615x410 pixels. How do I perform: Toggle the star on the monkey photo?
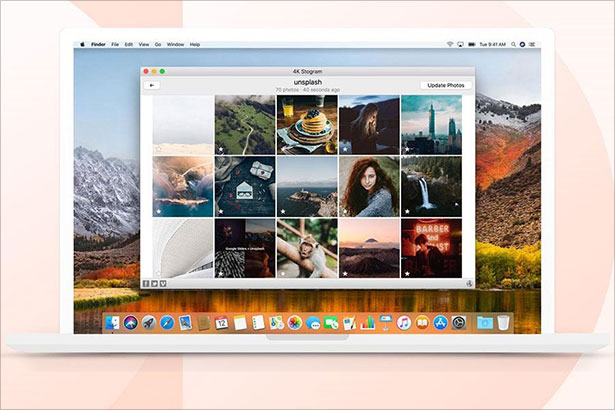coord(282,272)
